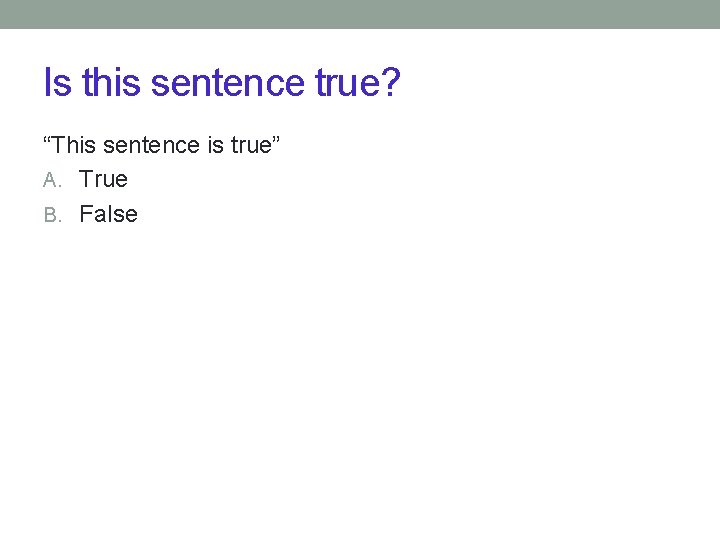This screenshot has width=720, height=540.
Task: Click "is" in the quoted sentence
Action: (216, 145)
